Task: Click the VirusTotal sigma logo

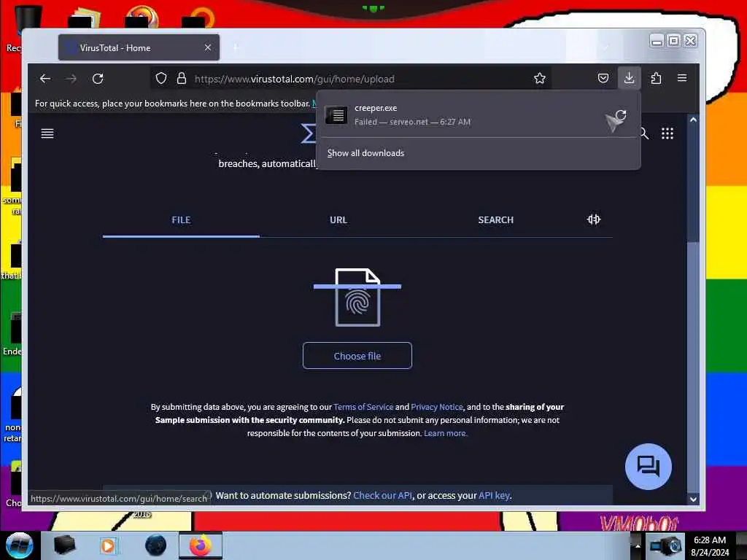Action: 309,133
